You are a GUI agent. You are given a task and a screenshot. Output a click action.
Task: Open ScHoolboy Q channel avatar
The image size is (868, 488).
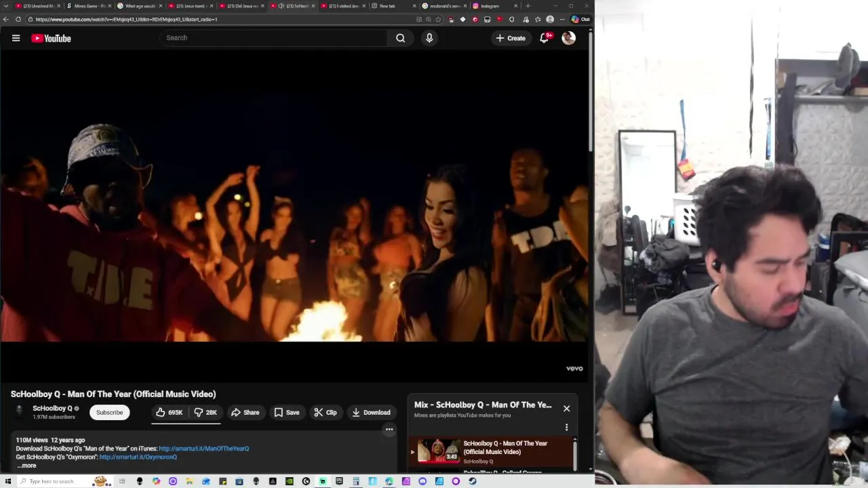click(x=20, y=411)
